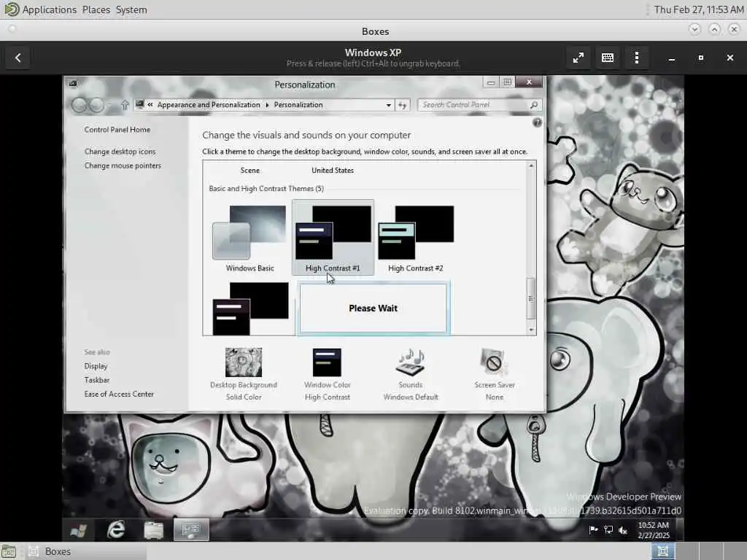This screenshot has height=560, width=747.
Task: Click the Action Center flag tray icon
Action: click(x=593, y=529)
